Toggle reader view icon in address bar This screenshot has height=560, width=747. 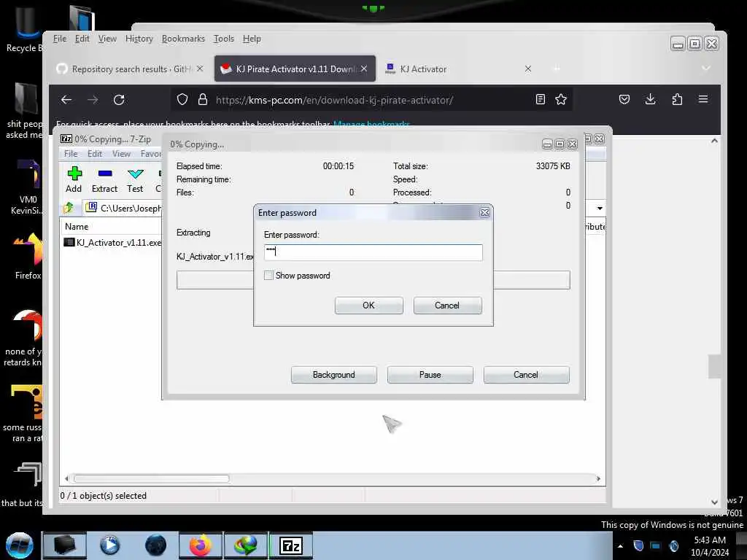point(541,99)
